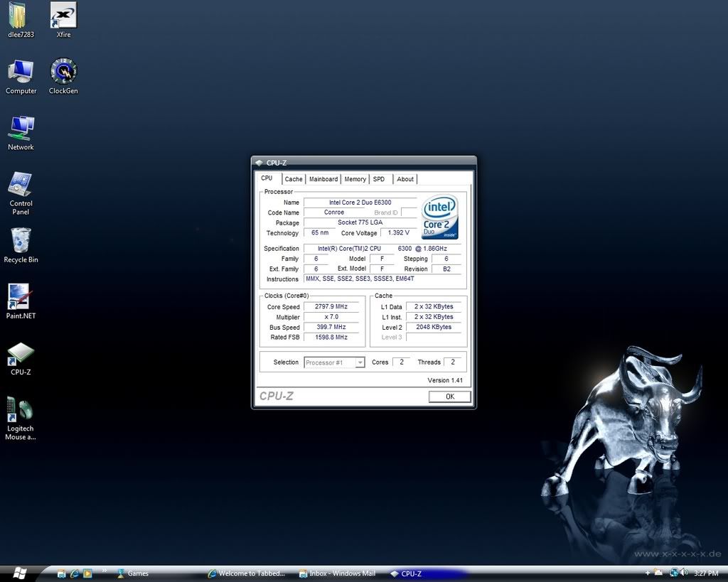Click the Code Name value Conroe
Screen dimensions: 728x582
(334, 212)
